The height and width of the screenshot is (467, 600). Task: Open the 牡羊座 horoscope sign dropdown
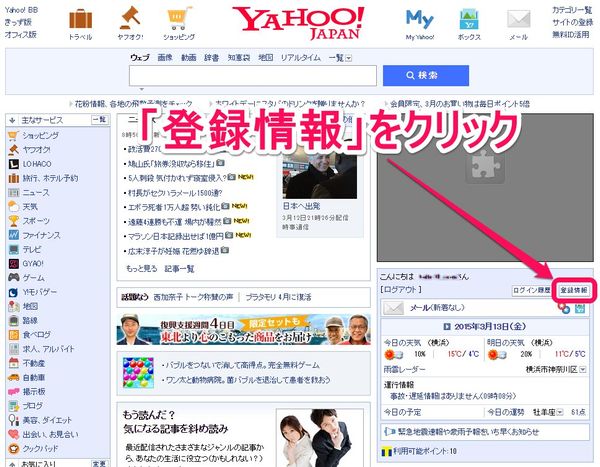pyautogui.click(x=560, y=412)
